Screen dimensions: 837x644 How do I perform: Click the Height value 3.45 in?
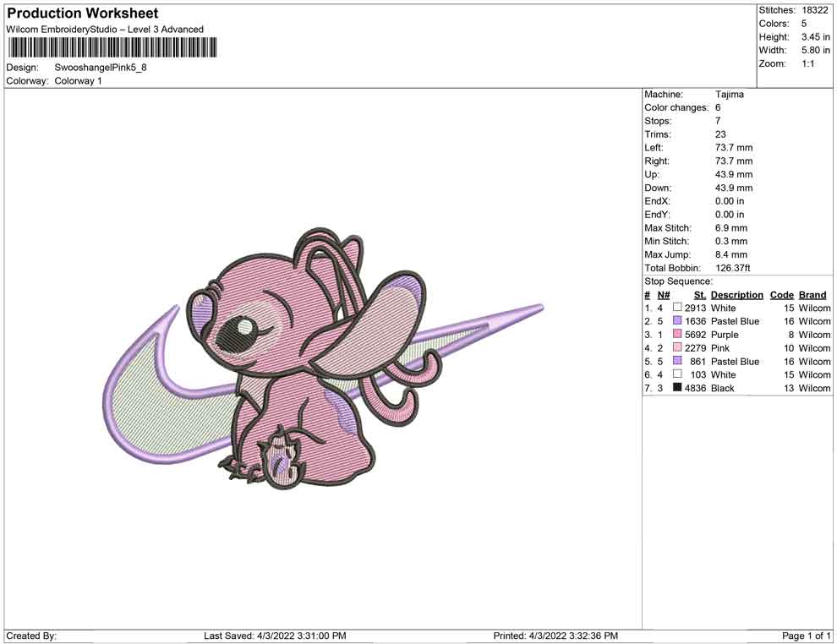click(815, 37)
